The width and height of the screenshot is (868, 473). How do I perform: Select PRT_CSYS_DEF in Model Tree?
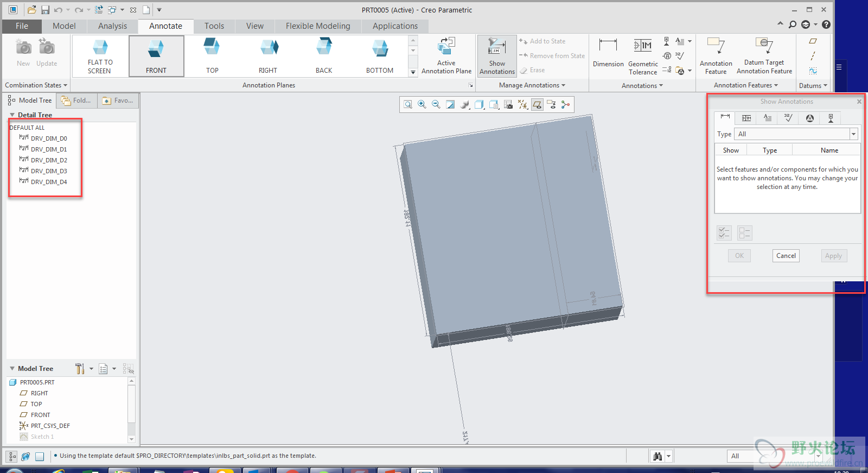click(x=45, y=426)
